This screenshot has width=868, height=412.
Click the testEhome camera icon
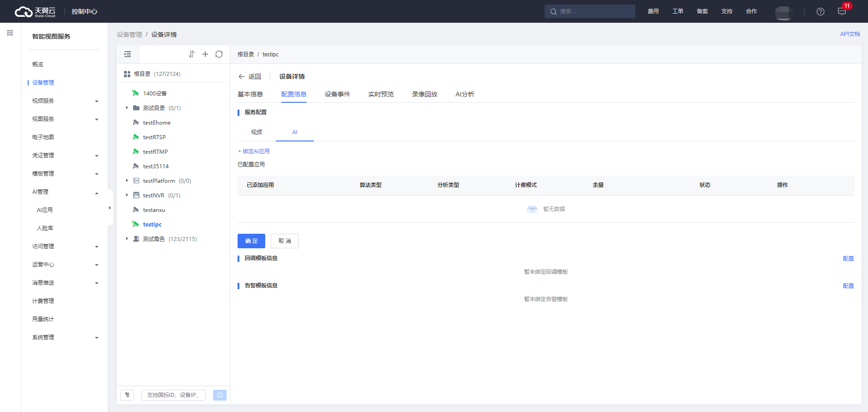136,122
